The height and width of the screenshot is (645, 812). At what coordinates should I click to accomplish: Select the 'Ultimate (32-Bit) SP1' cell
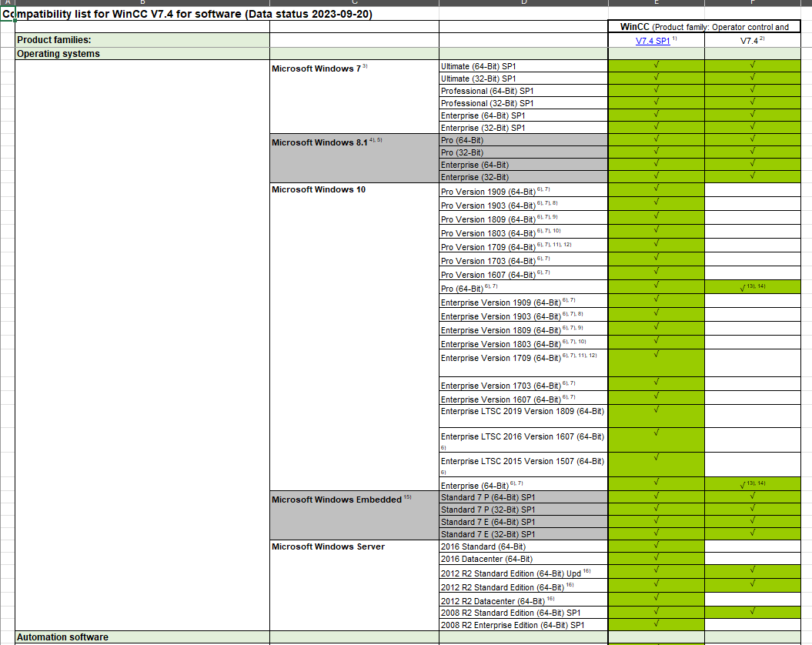[523, 79]
